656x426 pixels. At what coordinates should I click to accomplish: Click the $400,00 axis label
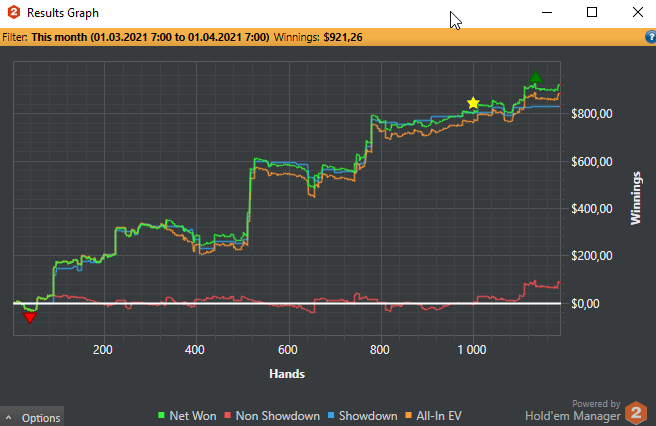coord(592,208)
